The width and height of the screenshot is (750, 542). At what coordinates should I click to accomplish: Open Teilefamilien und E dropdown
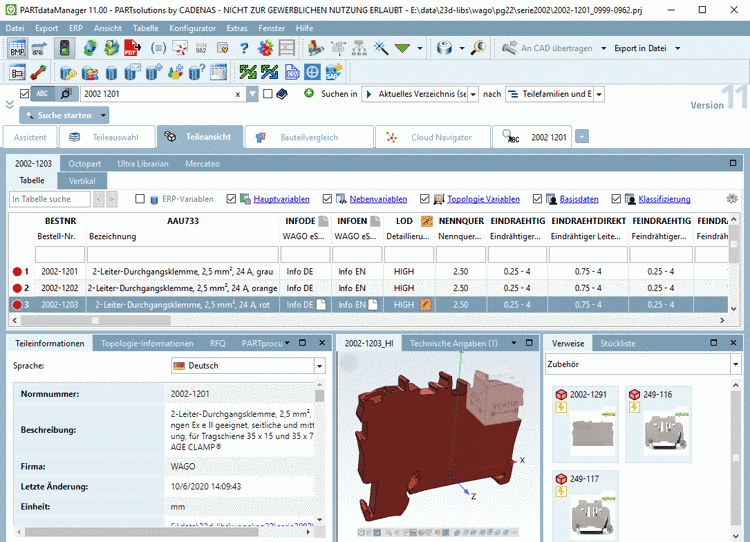599,94
